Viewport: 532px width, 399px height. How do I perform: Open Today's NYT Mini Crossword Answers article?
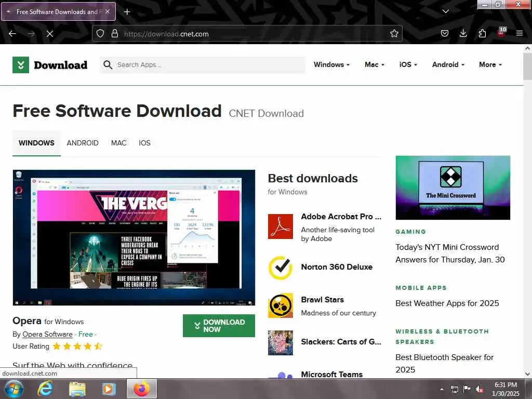(450, 254)
